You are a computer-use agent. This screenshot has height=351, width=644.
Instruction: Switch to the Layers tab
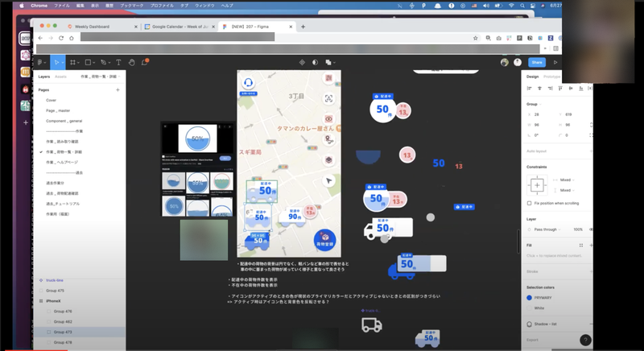tap(44, 76)
